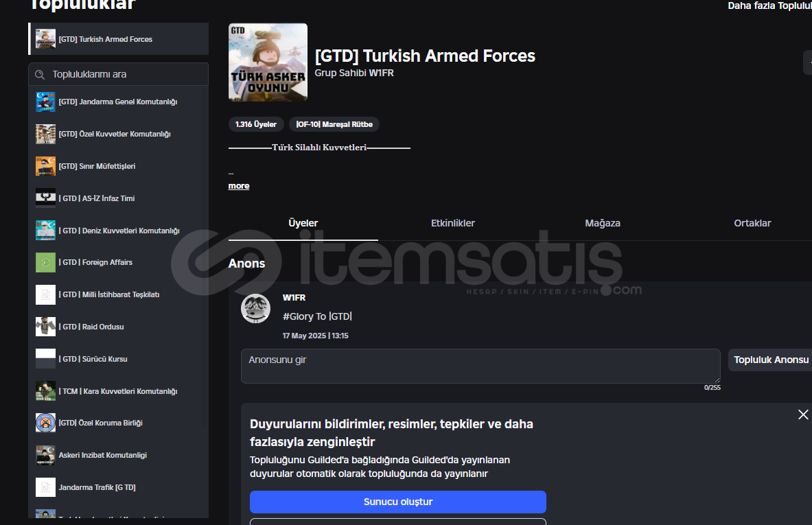
Task: Open the TCM Kara Kuvvetleri Komutanlığı group icon
Action: (x=45, y=391)
